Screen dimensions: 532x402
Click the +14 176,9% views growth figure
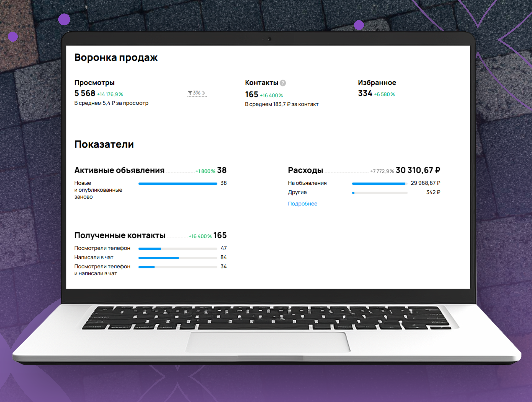tap(110, 94)
